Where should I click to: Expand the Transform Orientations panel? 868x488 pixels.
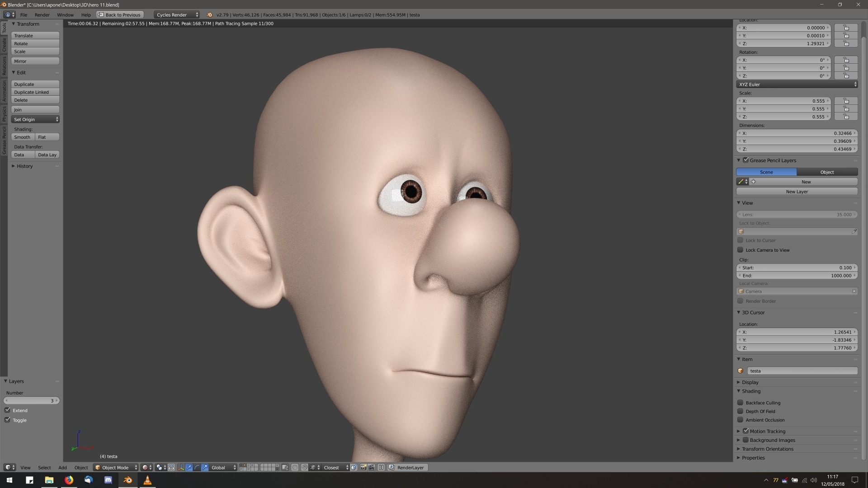[767, 449]
